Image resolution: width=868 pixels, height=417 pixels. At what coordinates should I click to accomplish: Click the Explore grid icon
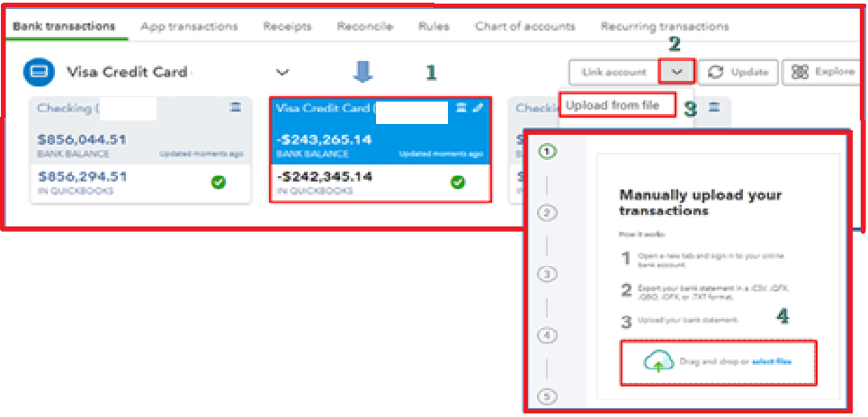(800, 73)
